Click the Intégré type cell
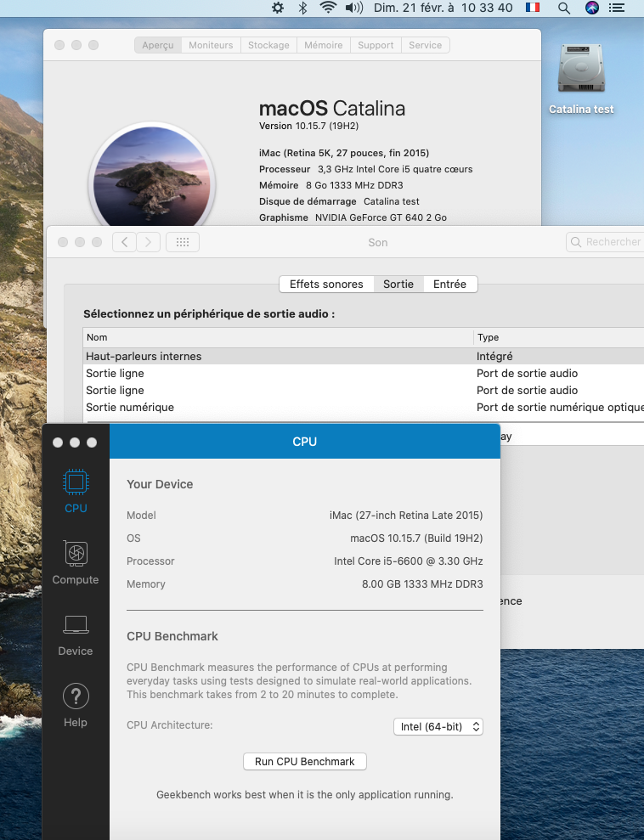The height and width of the screenshot is (840, 644). point(494,356)
